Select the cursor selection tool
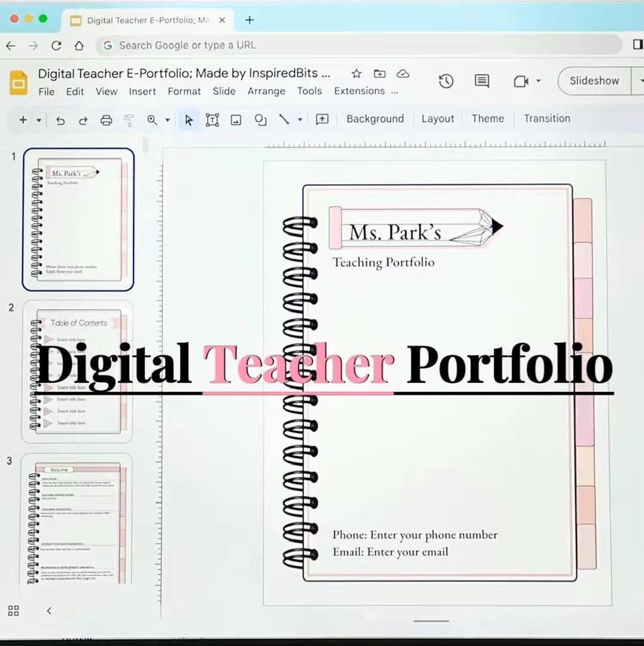 click(189, 120)
